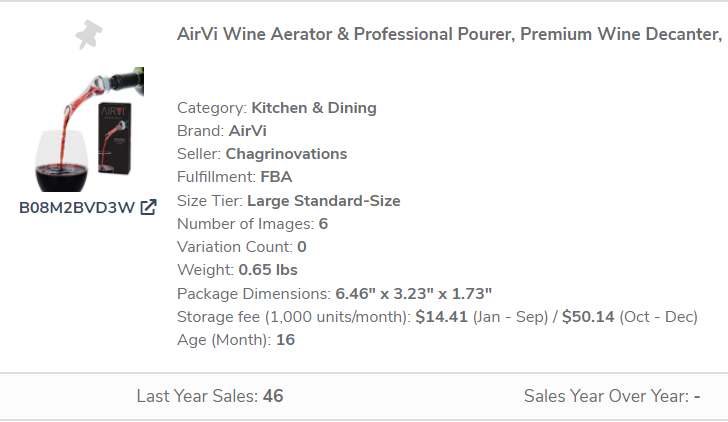Select the ASIN B08M2BVD3W text
728x422 pixels.
(x=77, y=208)
